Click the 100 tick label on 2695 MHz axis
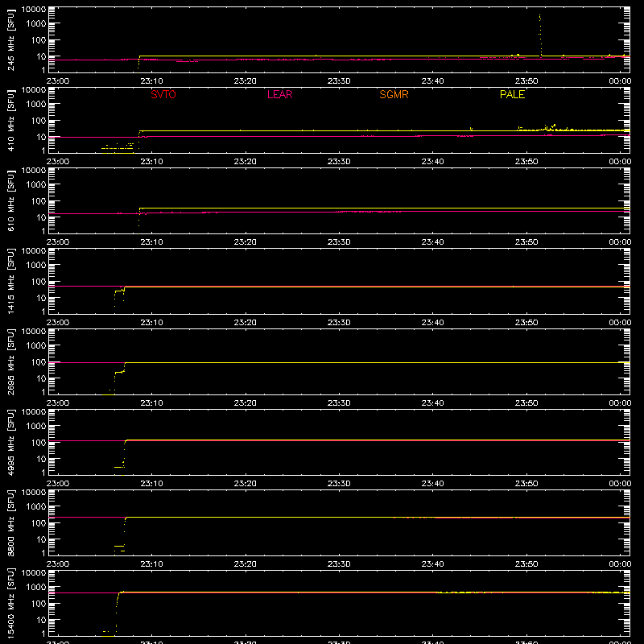644x644 pixels. tap(38, 362)
